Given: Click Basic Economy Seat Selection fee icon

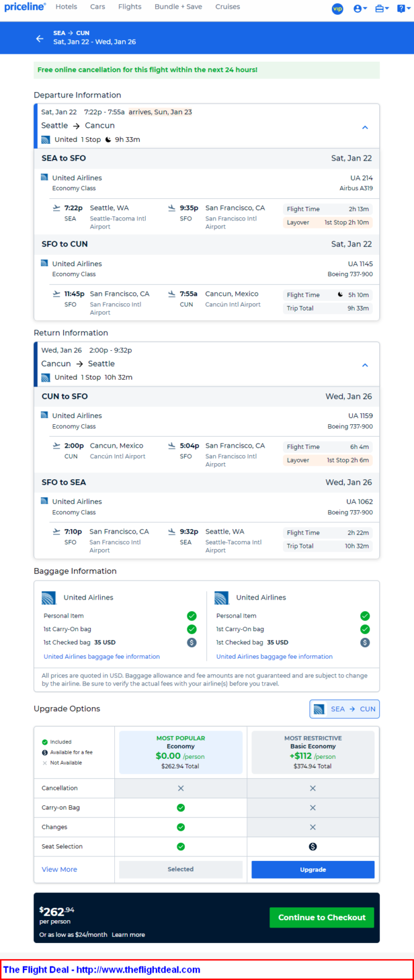Looking at the screenshot, I should (313, 847).
